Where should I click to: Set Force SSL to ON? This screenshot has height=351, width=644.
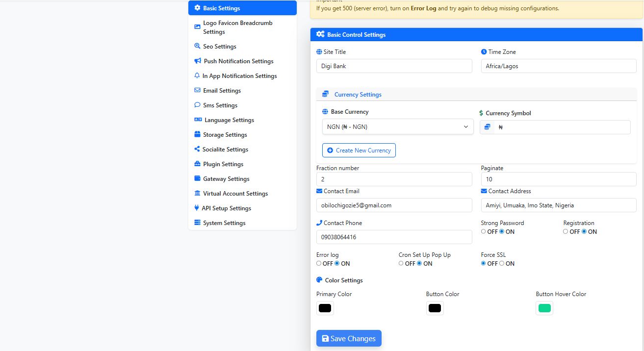click(502, 264)
